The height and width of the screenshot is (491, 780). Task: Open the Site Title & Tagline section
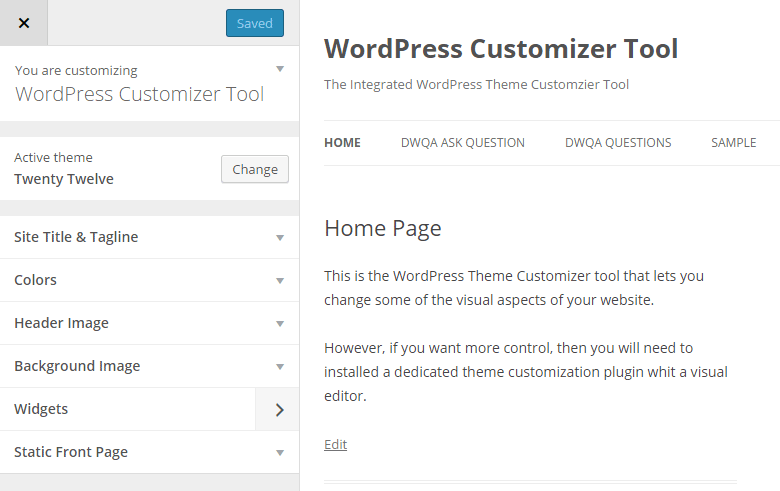[76, 237]
